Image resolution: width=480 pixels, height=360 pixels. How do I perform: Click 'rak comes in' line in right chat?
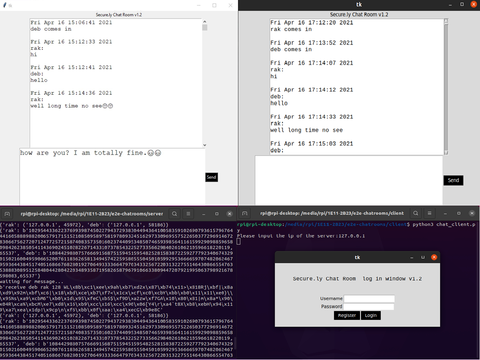click(291, 29)
